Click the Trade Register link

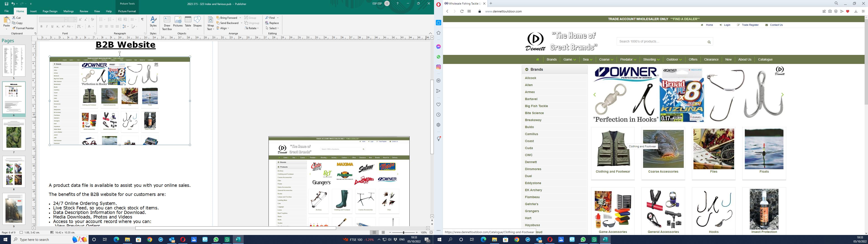[750, 25]
